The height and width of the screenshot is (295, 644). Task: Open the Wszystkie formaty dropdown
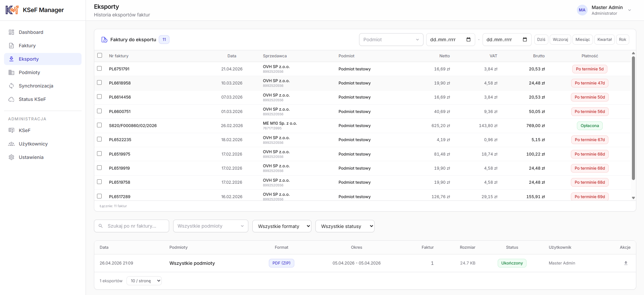(x=282, y=226)
